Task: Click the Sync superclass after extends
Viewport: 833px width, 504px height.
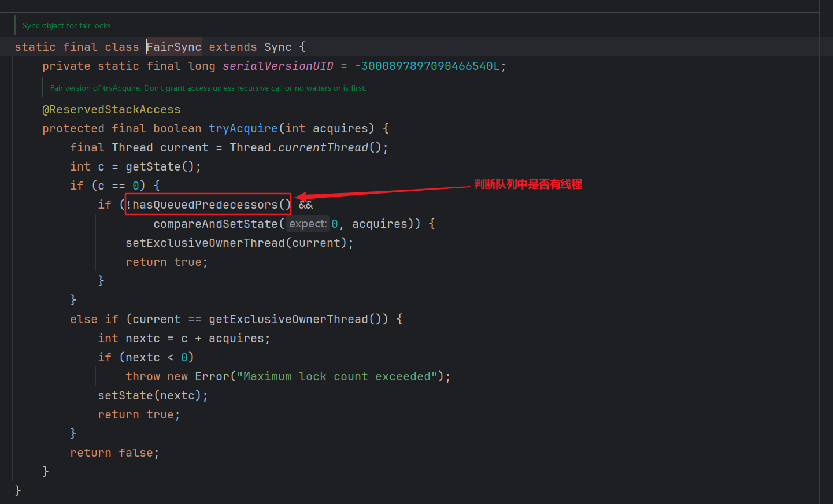Action: [277, 47]
